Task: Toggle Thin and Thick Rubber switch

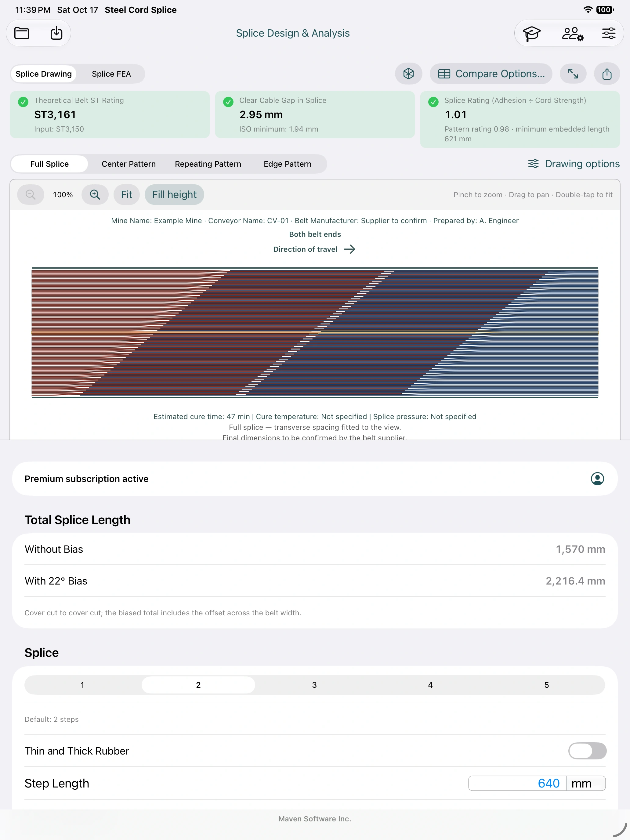Action: click(587, 751)
